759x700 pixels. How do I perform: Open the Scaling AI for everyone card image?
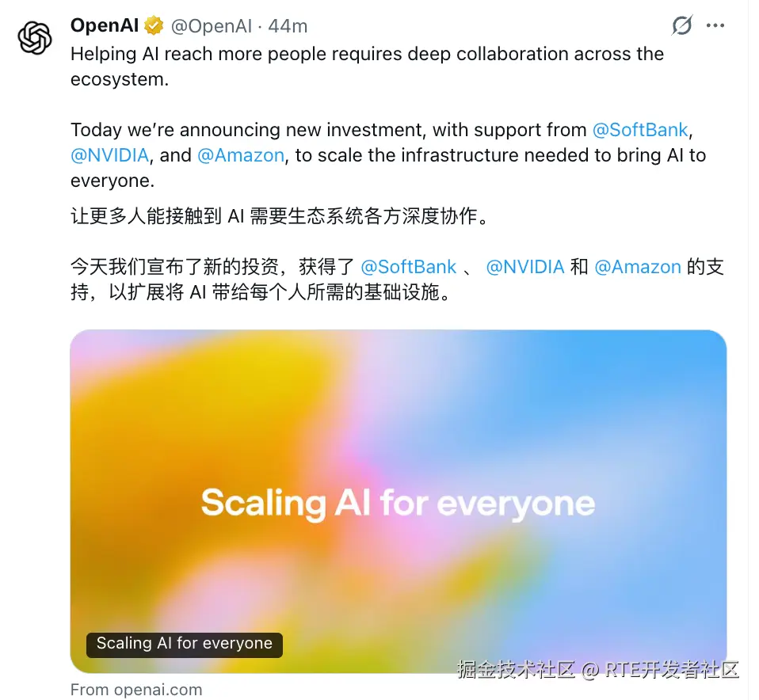pos(399,501)
